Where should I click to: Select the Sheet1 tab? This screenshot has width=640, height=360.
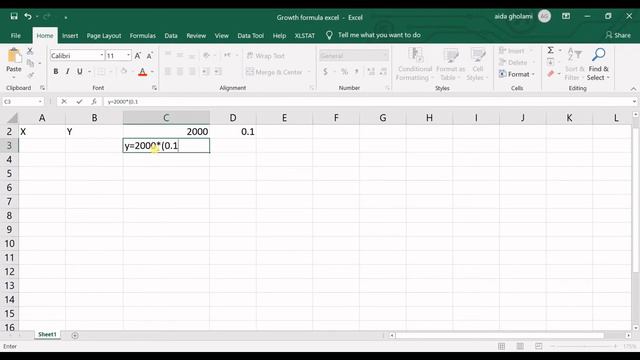[47, 334]
